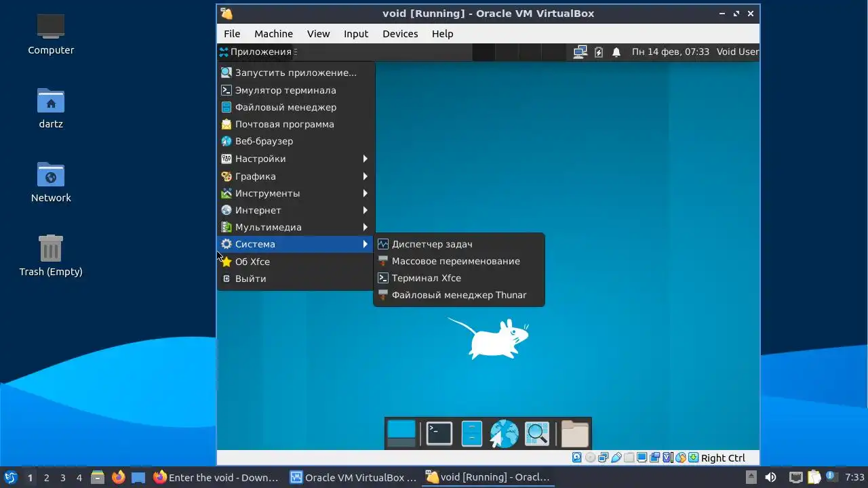This screenshot has width=868, height=488.
Task: Open application finder magnifier icon in dock
Action: [x=536, y=434]
